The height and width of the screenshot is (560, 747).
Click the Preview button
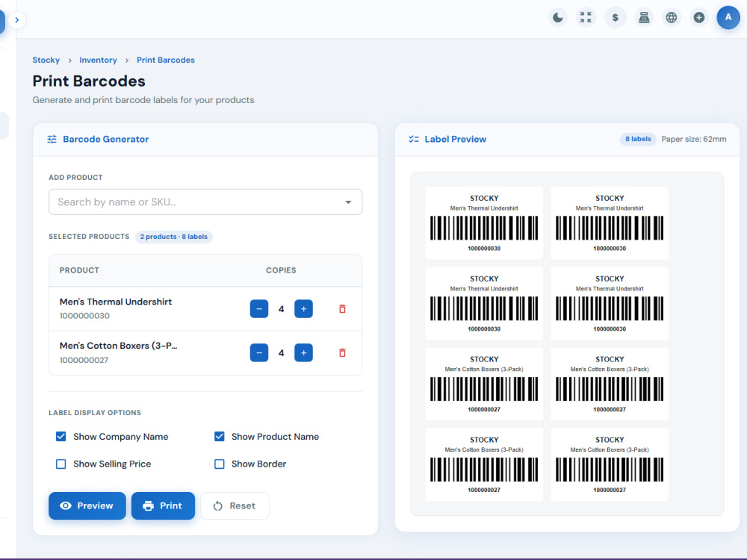(87, 505)
